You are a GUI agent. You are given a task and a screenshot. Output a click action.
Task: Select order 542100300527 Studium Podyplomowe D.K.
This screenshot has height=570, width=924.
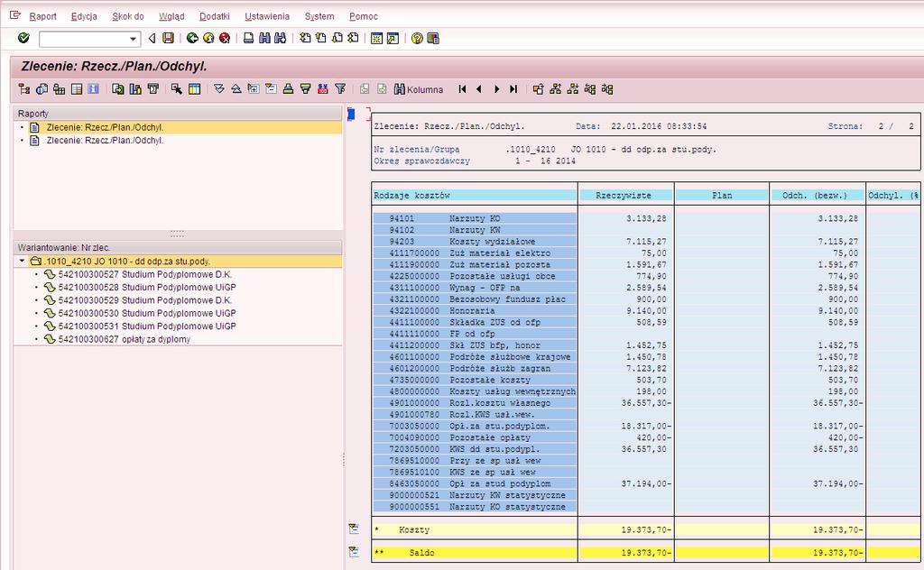click(145, 274)
